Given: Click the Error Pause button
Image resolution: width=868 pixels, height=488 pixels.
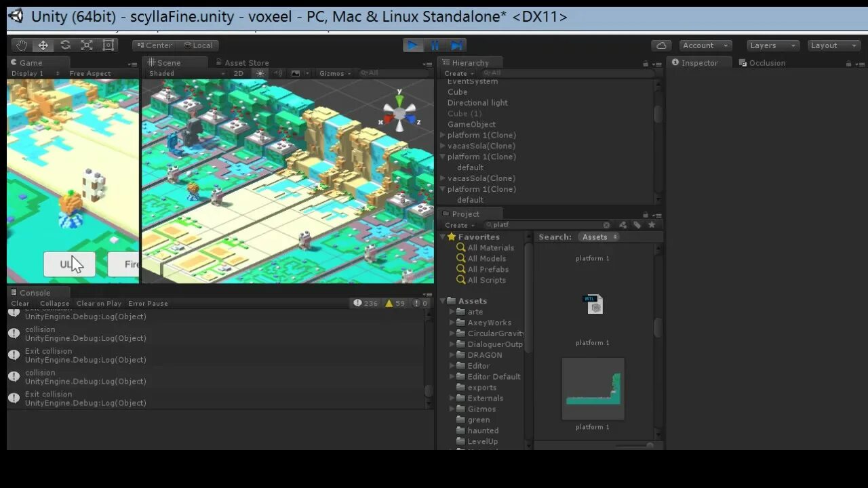Looking at the screenshot, I should point(148,303).
